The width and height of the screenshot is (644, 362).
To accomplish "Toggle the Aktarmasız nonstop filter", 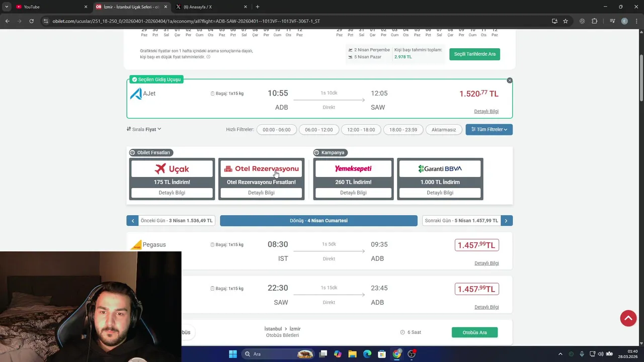I will (x=444, y=130).
